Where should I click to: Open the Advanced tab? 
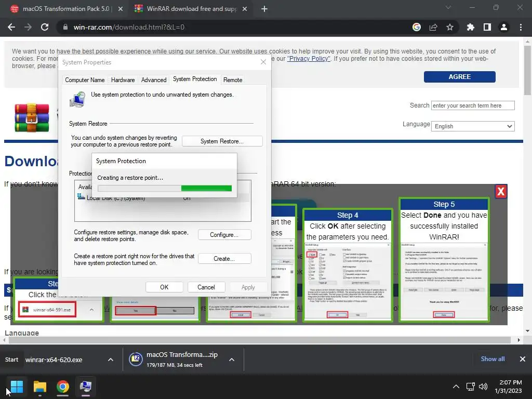pos(154,80)
